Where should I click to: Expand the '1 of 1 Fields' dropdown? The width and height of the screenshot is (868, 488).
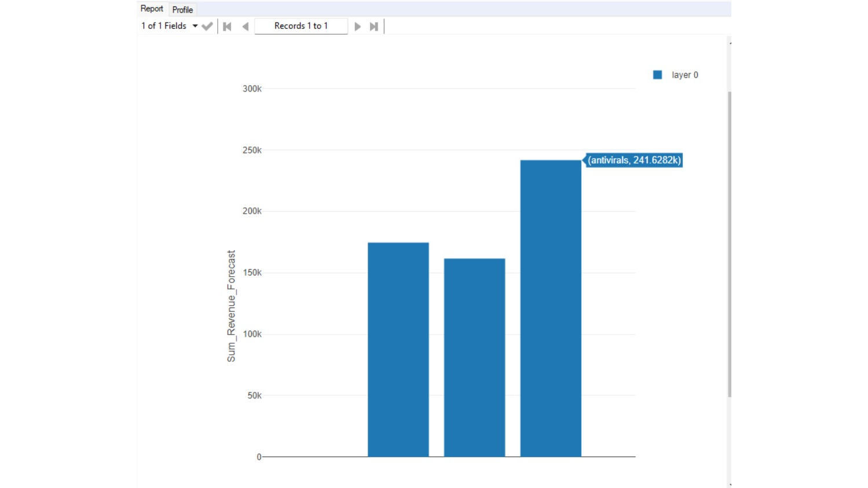(195, 26)
